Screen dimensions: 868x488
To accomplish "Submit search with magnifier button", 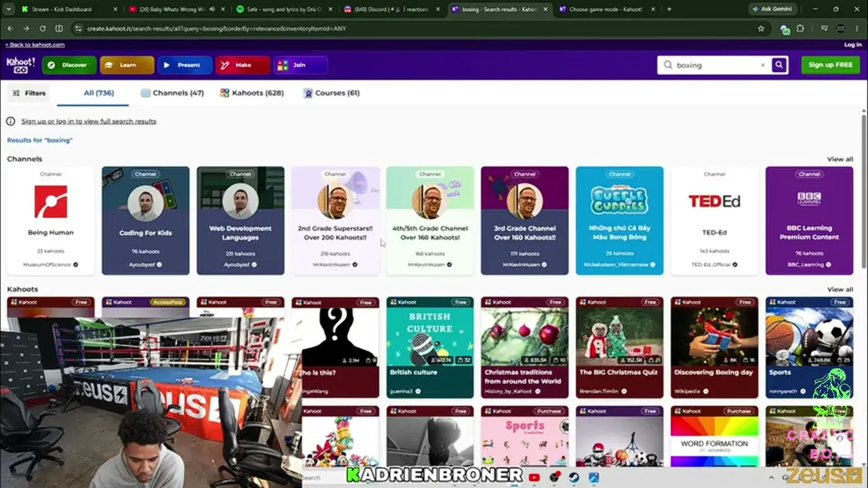I will pos(779,65).
